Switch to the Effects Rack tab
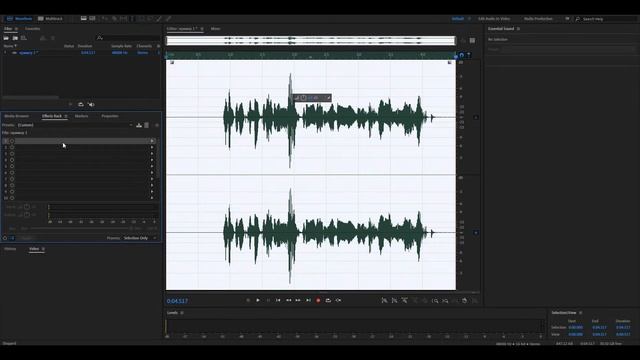The image size is (640, 360). (52, 116)
